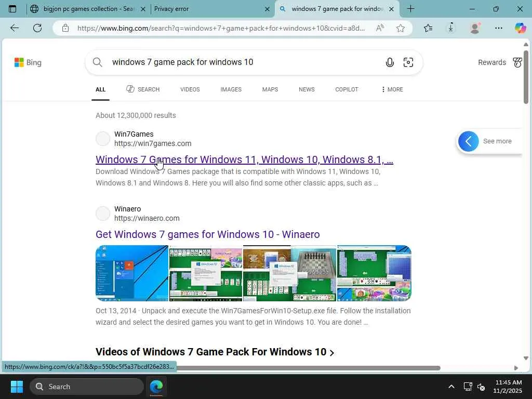Open the Chess game screenshot thumbnail
Image resolution: width=532 pixels, height=399 pixels.
(289, 273)
